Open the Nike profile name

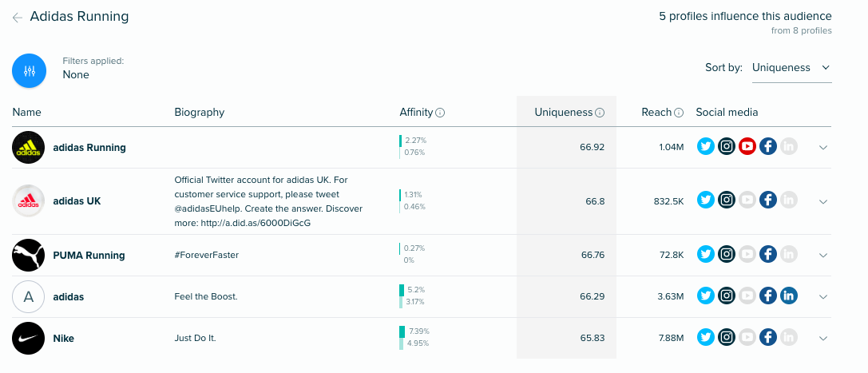click(x=63, y=338)
